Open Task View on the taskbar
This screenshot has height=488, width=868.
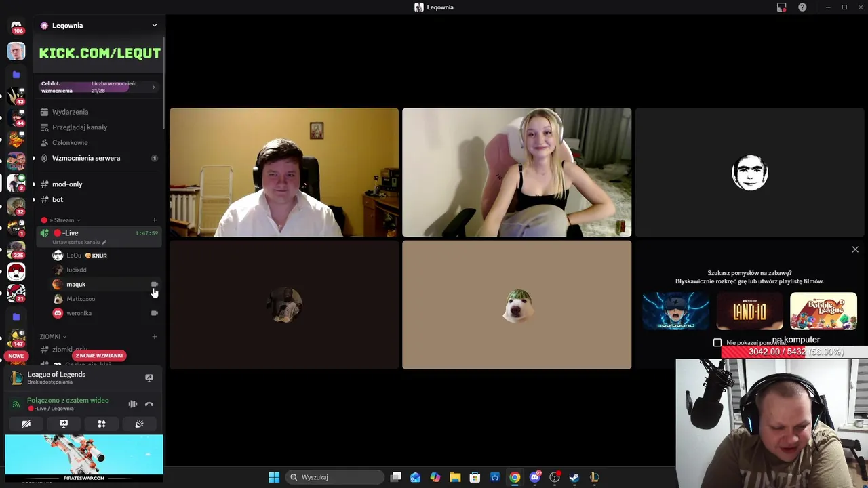396,477
